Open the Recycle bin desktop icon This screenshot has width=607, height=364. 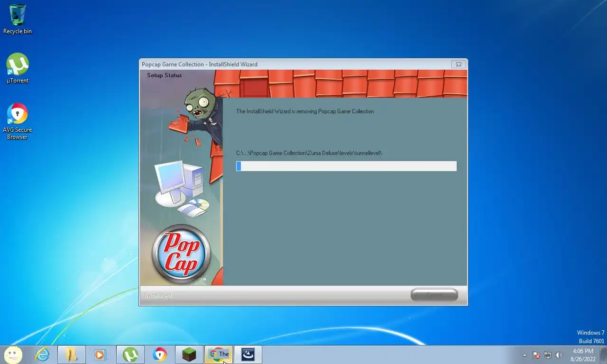pos(18,19)
